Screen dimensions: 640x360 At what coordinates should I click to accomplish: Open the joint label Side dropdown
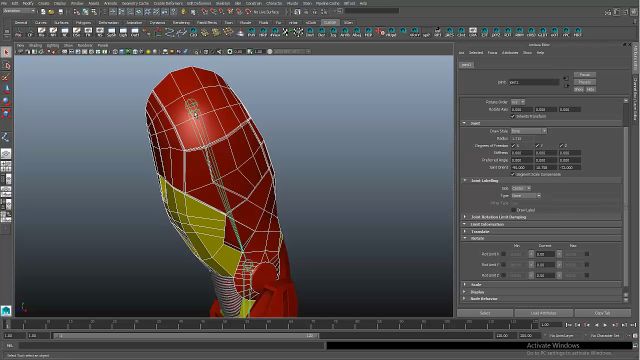coord(521,188)
